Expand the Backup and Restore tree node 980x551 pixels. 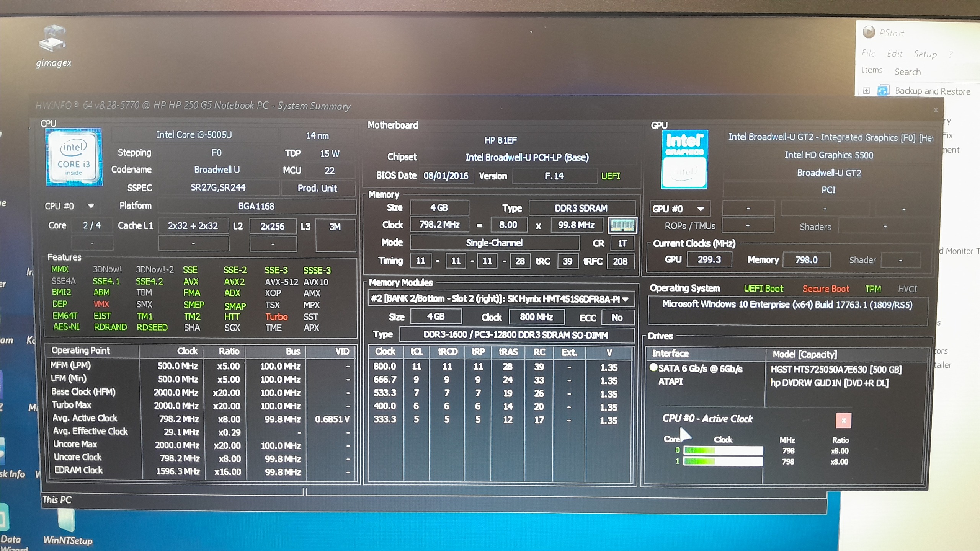[866, 91]
